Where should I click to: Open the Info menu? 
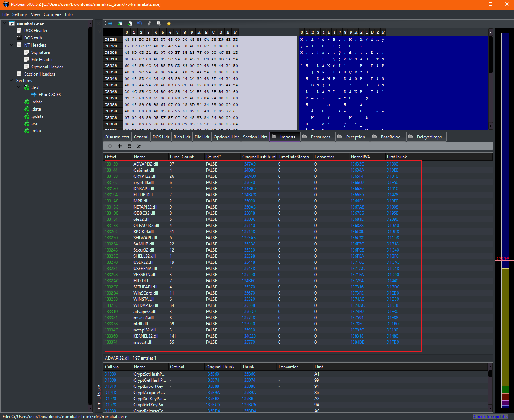69,14
